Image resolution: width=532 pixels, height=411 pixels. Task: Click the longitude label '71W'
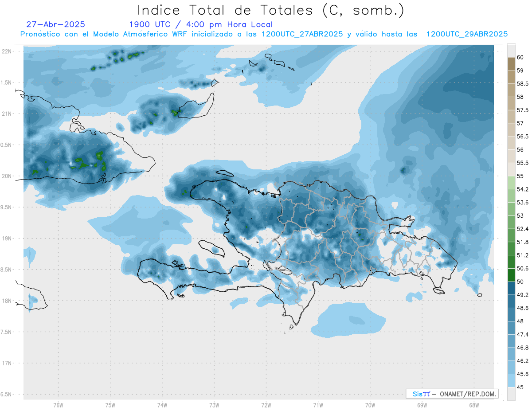pyautogui.click(x=318, y=405)
